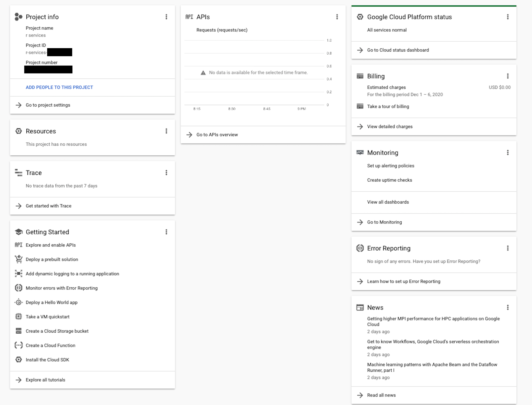Screen dimensions: 532x405
Task: Go to Cloud status dashboard
Action: click(398, 50)
